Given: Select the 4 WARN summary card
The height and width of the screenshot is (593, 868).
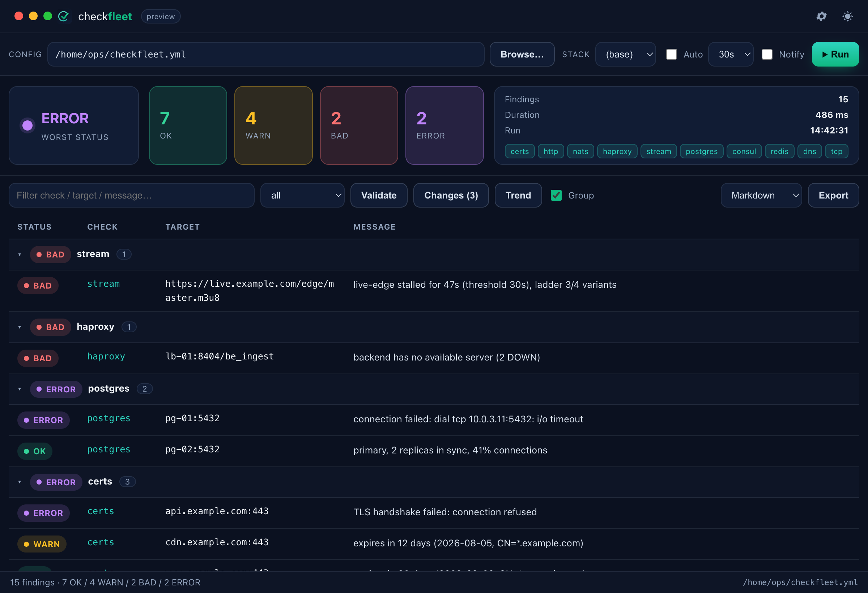Looking at the screenshot, I should (x=273, y=125).
